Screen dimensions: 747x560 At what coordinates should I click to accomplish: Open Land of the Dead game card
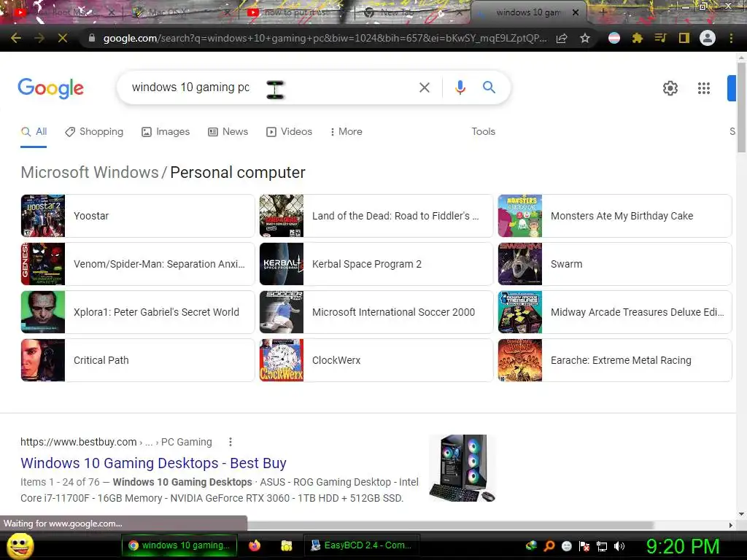point(376,216)
